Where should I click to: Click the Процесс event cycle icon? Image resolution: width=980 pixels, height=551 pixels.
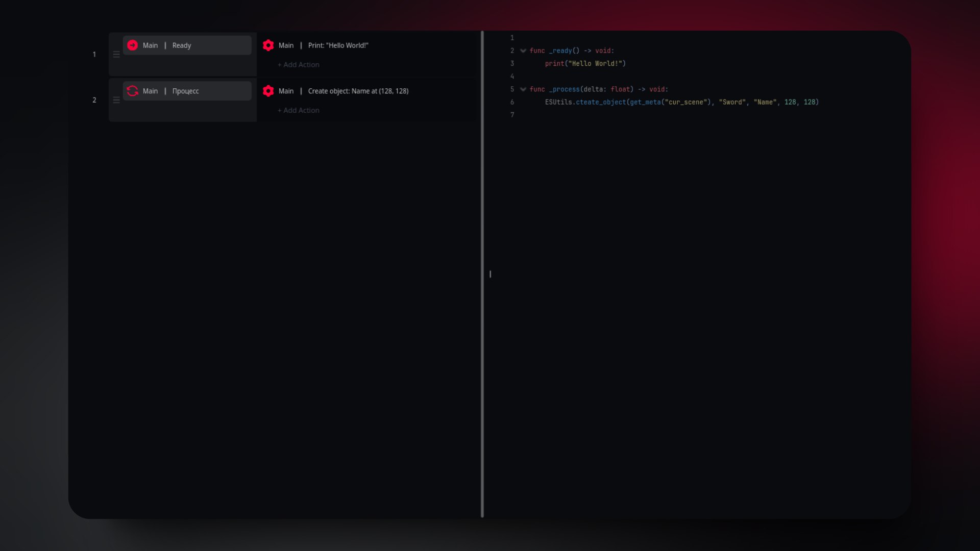[x=132, y=91]
